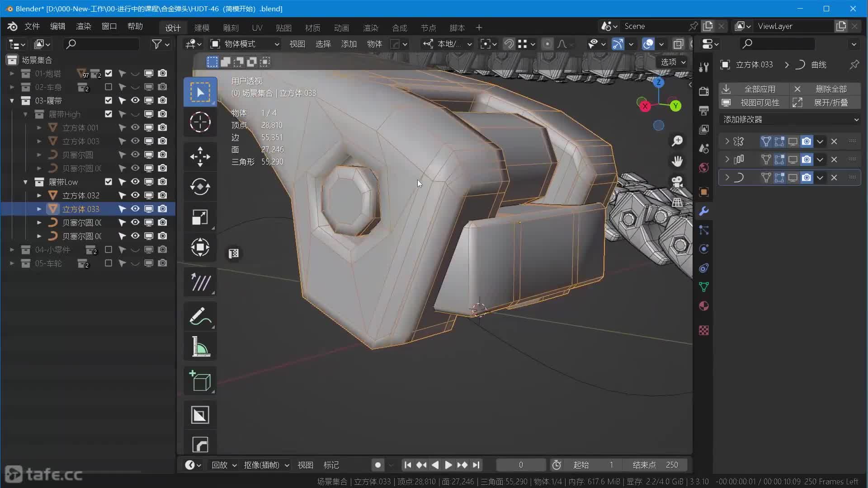Enable the 02-车身 collection checkbox
This screenshot has height=488, width=868.
(108, 87)
